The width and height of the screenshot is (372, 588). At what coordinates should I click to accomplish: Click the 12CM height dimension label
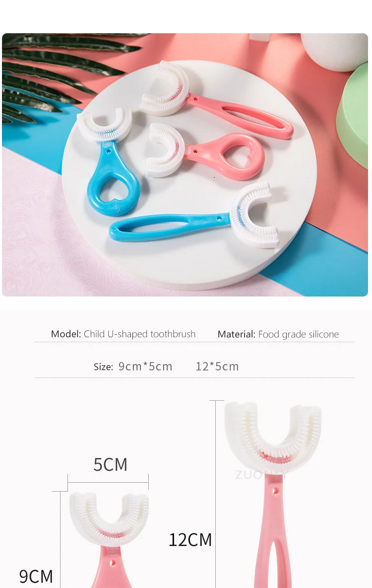coord(190,540)
